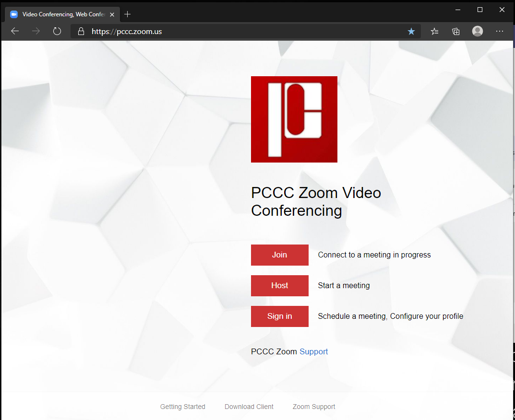Refresh the PCCC Zoom page
515x420 pixels.
57,31
